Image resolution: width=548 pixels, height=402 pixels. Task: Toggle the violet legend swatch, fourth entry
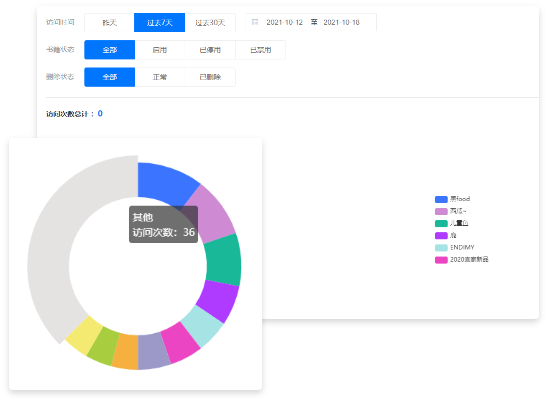(x=441, y=235)
